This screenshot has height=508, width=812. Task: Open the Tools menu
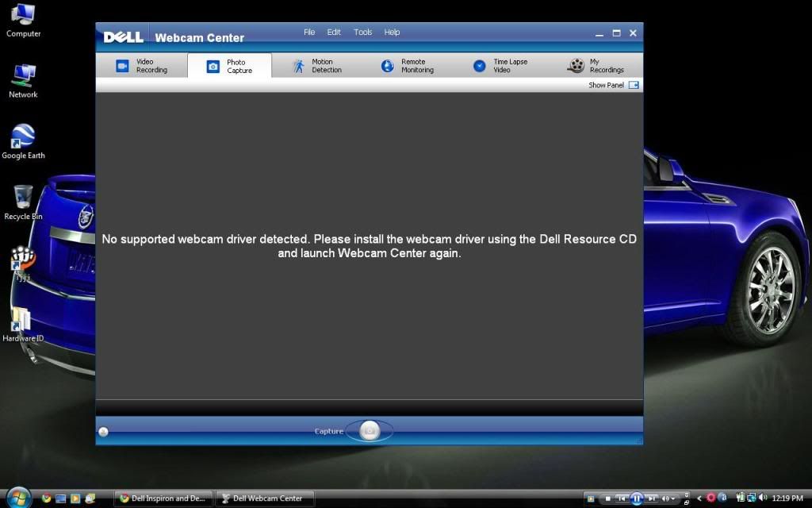[x=362, y=32]
